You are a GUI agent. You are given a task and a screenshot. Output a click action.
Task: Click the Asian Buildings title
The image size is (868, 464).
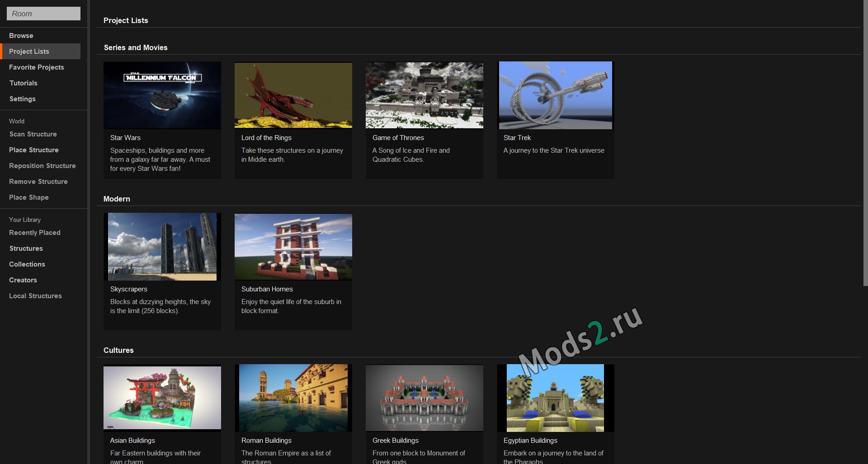tap(132, 441)
